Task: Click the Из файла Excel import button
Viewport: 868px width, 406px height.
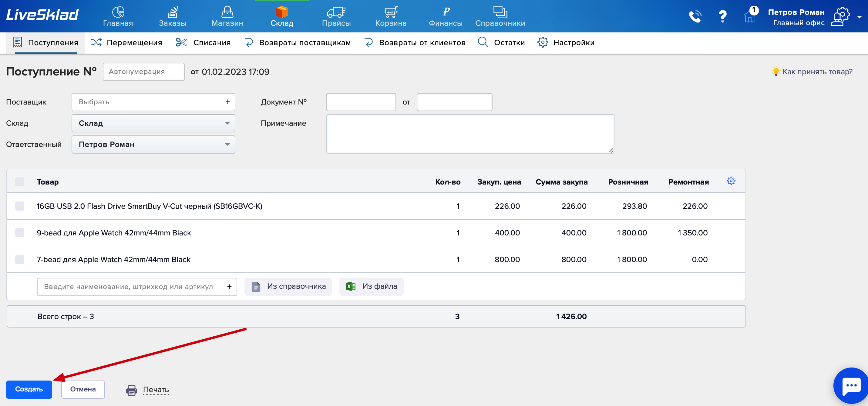Action: [371, 287]
